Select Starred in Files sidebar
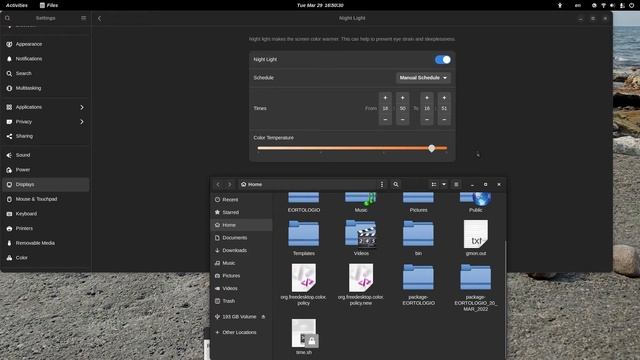This screenshot has height=360, width=640. click(242, 212)
